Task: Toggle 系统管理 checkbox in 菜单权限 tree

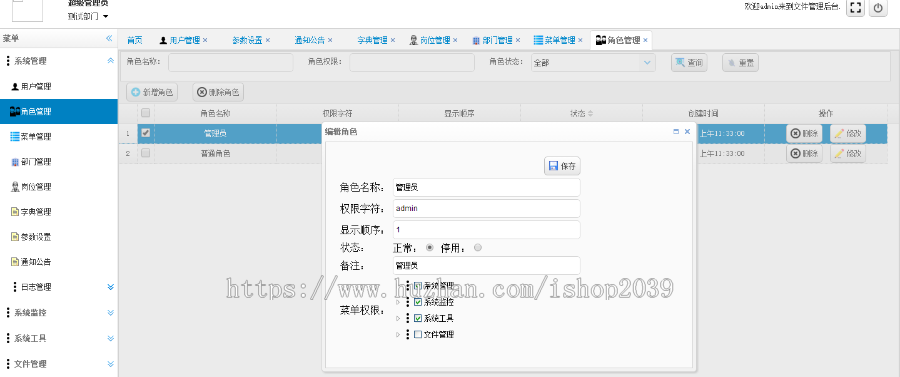Action: click(x=418, y=285)
